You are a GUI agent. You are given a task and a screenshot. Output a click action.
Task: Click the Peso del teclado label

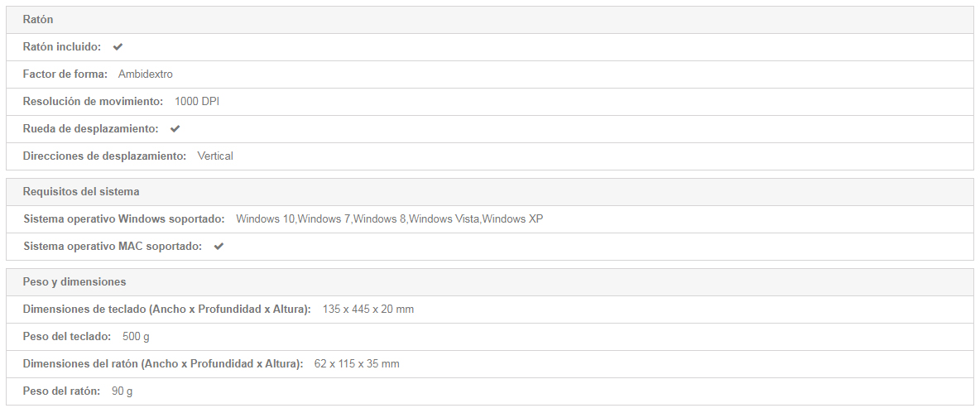(x=67, y=337)
